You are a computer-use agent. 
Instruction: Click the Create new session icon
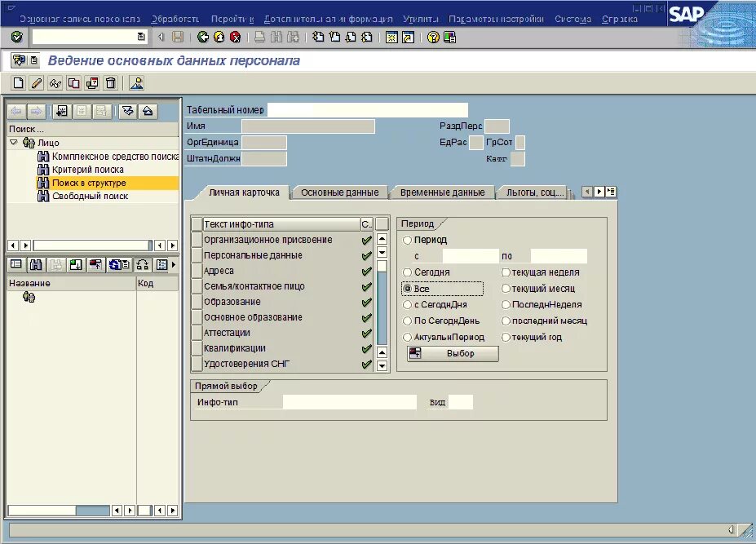pyautogui.click(x=391, y=38)
